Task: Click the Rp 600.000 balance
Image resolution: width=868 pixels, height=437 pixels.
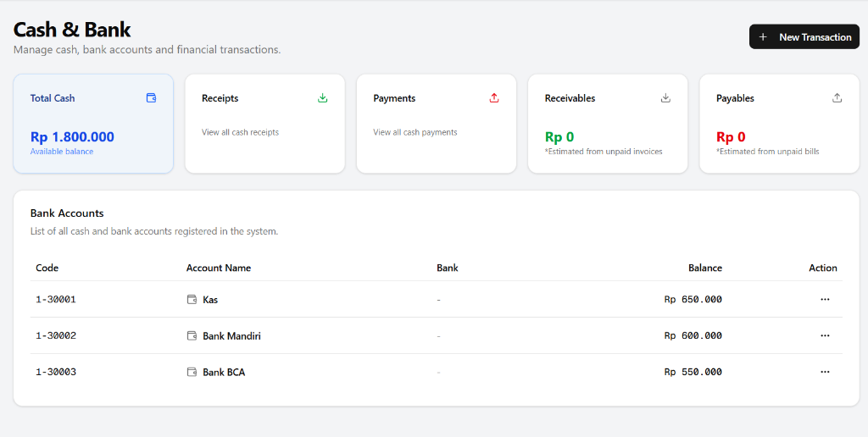Action: pos(693,335)
